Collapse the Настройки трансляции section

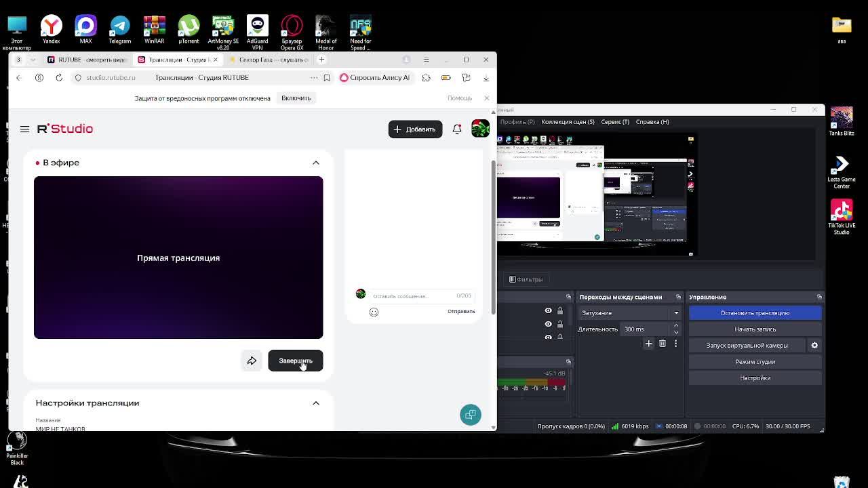316,403
